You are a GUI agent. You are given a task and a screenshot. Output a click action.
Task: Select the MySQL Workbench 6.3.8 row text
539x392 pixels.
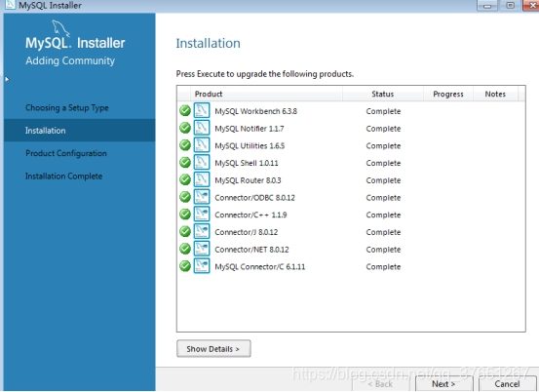[x=255, y=111]
